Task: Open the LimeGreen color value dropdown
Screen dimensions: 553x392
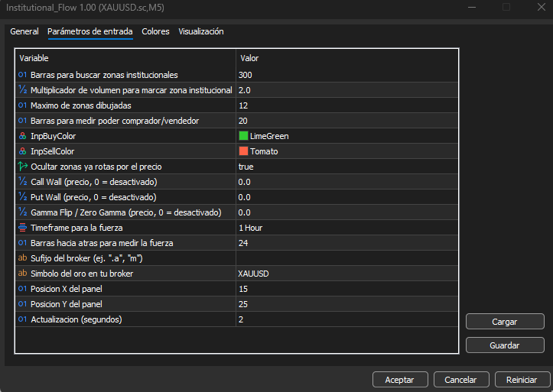Action: 347,136
